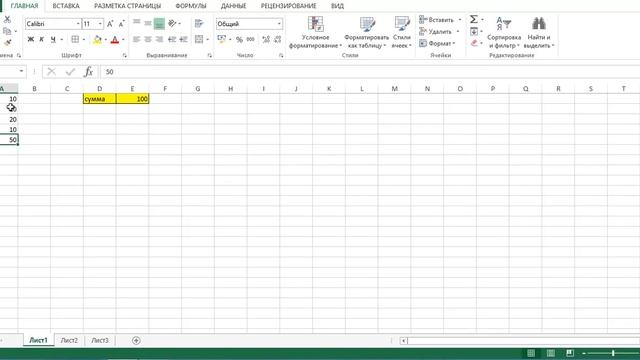Image resolution: width=640 pixels, height=360 pixels.
Task: Open text orientation options
Action: click(172, 24)
